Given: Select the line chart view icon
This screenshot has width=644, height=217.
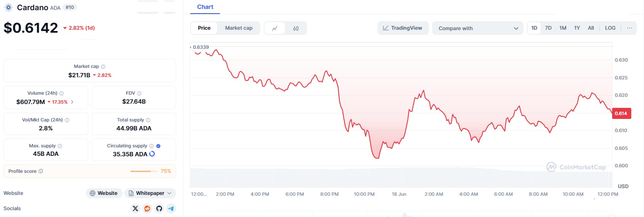Looking at the screenshot, I should 275,28.
